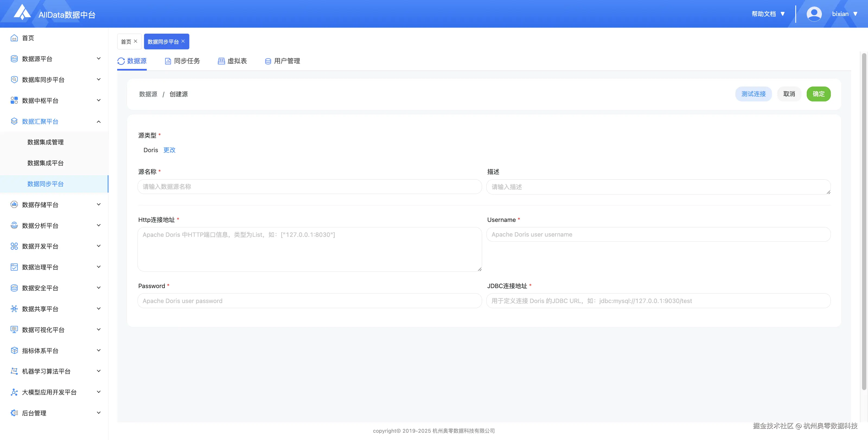Click the 数据中枢平台 sidebar icon
This screenshot has height=440, width=868.
point(14,100)
